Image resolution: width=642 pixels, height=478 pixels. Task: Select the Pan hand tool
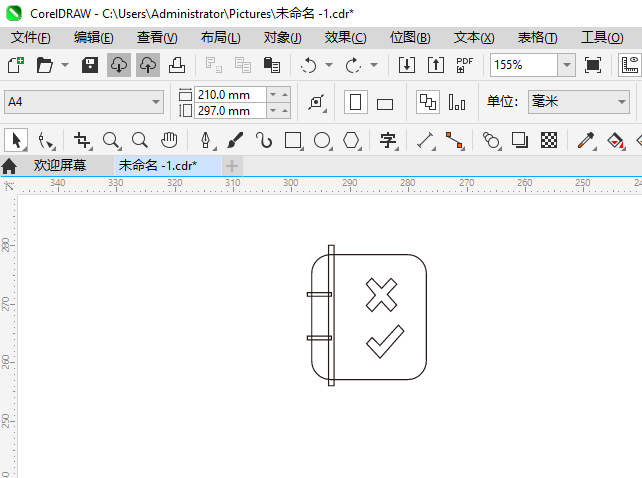(169, 140)
